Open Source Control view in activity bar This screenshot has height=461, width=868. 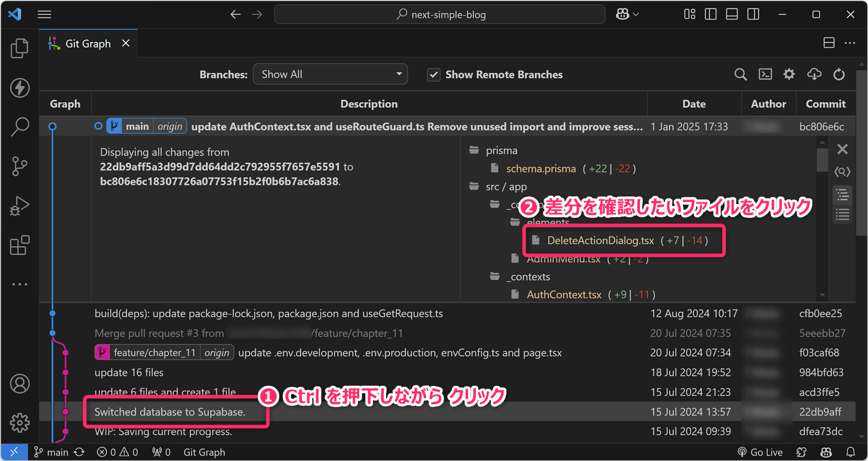click(20, 167)
